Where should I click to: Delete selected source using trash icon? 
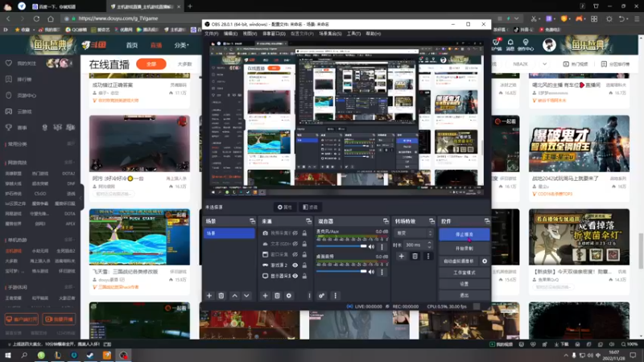pyautogui.click(x=277, y=295)
